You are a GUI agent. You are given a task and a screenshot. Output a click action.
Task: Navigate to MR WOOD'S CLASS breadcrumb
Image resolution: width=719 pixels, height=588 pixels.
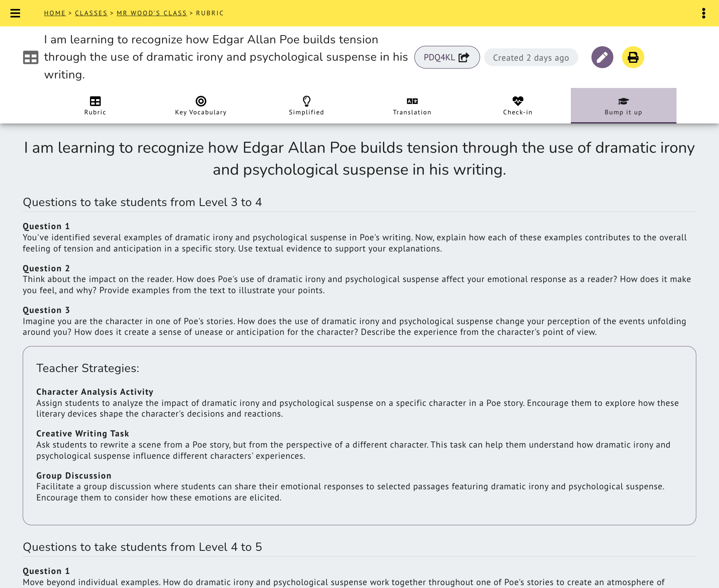[x=152, y=13]
